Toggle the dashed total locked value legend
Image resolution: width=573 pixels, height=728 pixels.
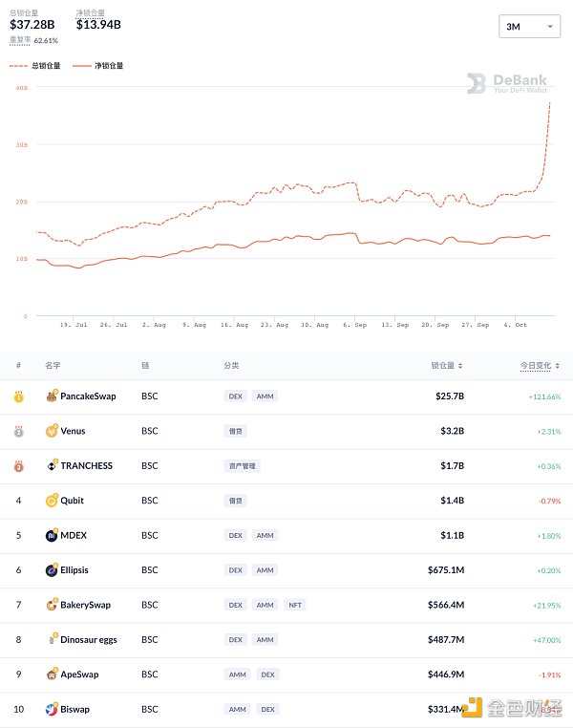34,66
